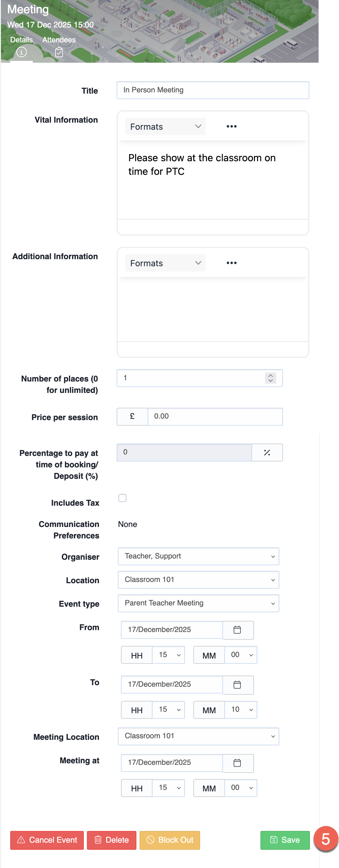Open the Meeting at calendar picker
Screen dimensions: 339x868
click(x=238, y=763)
